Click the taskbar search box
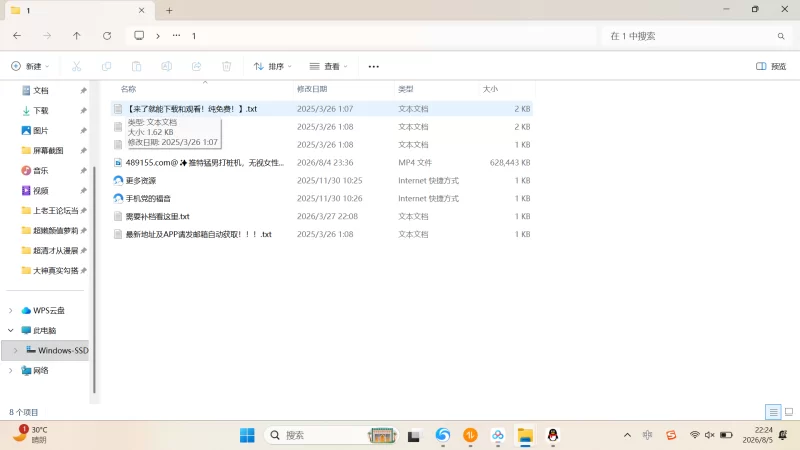The height and width of the screenshot is (450, 800). [331, 435]
